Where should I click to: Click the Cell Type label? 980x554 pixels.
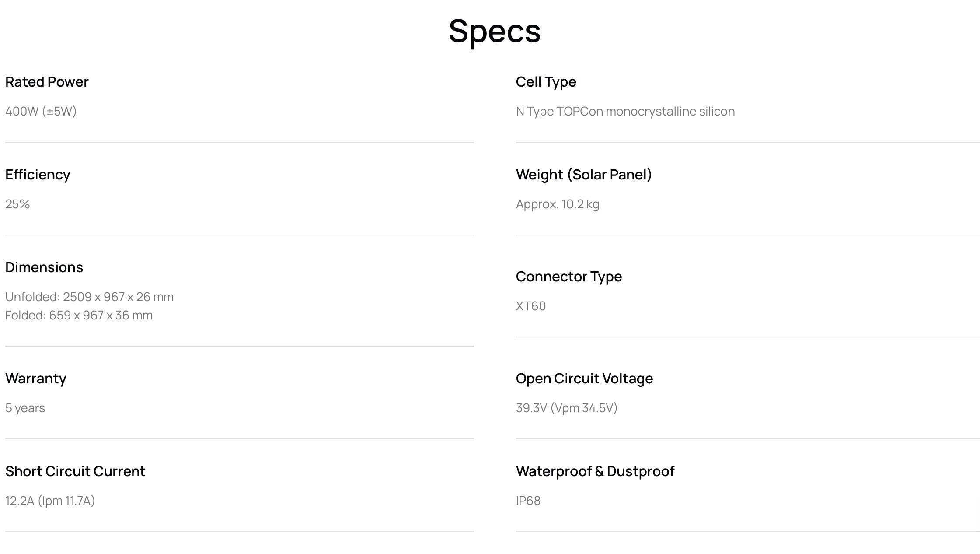coord(546,82)
